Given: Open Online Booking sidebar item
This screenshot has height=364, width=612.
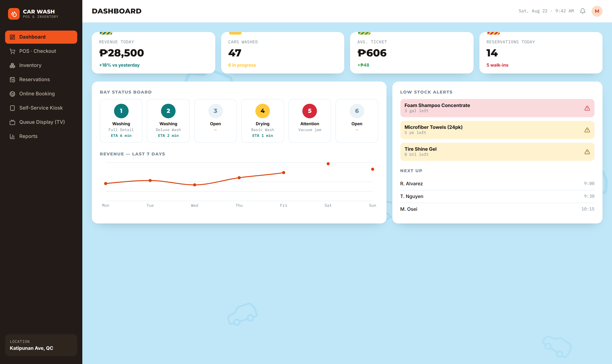Looking at the screenshot, I should tap(41, 94).
